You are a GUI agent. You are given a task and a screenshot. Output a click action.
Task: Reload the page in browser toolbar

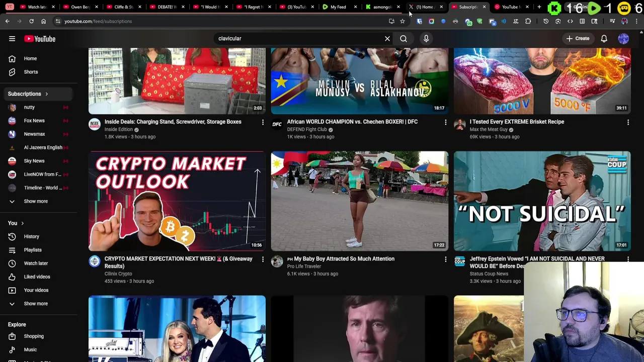[31, 21]
